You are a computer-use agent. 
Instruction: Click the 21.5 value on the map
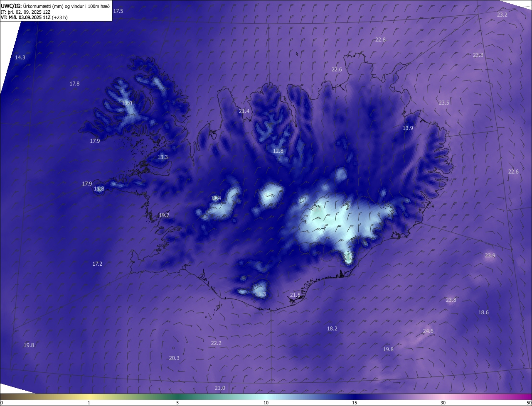[x=295, y=295]
